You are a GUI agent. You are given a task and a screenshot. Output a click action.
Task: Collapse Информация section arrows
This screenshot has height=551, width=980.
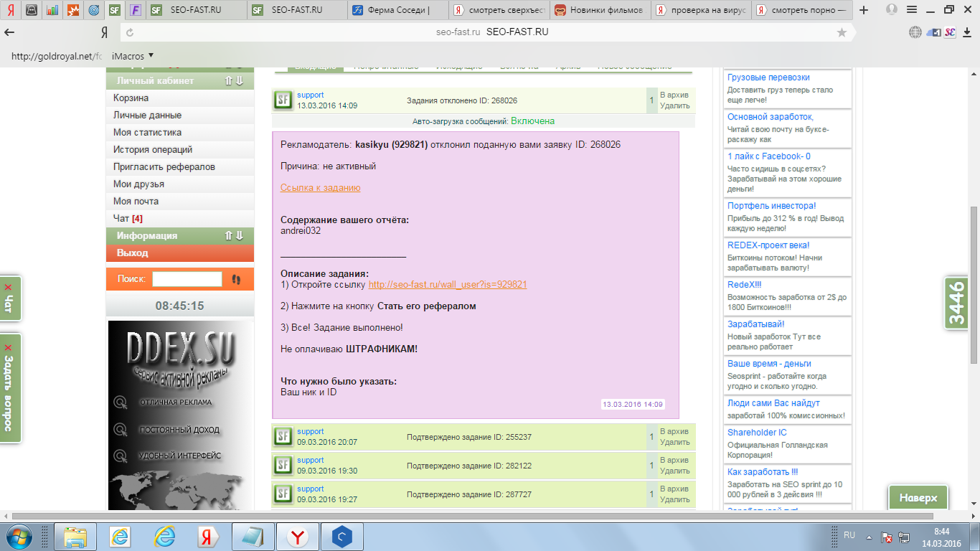coord(234,236)
